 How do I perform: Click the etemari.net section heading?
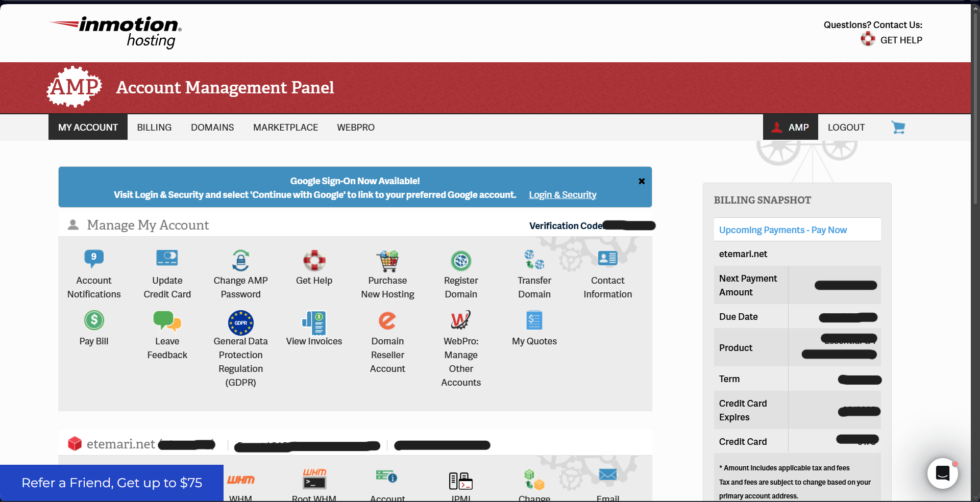[x=120, y=444]
